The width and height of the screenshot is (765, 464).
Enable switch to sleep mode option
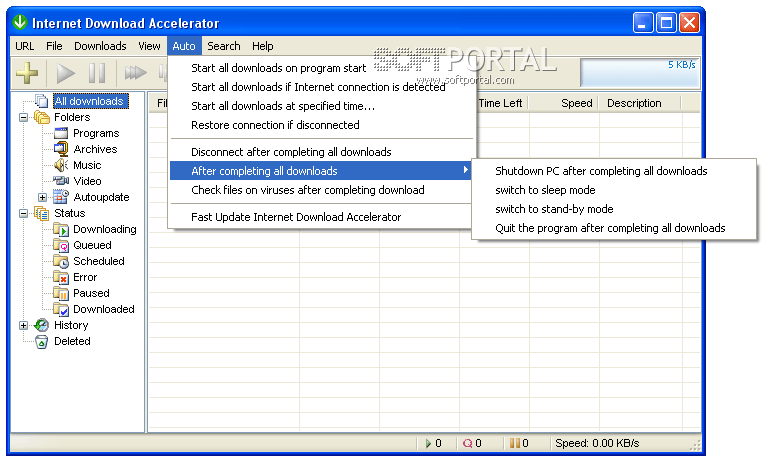[x=614, y=190]
